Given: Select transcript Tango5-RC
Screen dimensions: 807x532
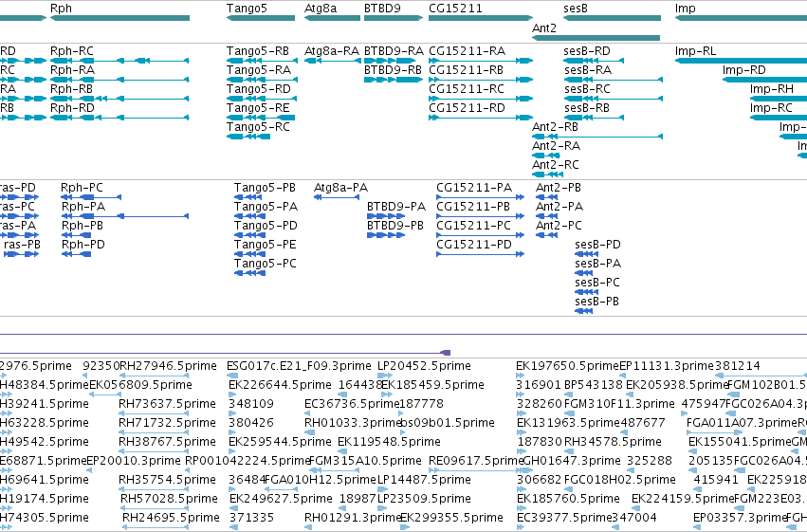Looking at the screenshot, I should coord(248,137).
